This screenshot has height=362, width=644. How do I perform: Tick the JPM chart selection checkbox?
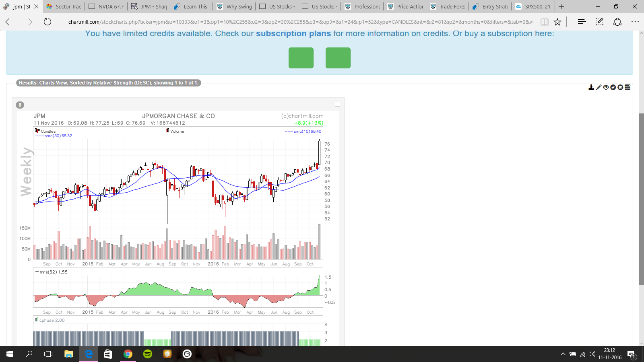click(337, 105)
